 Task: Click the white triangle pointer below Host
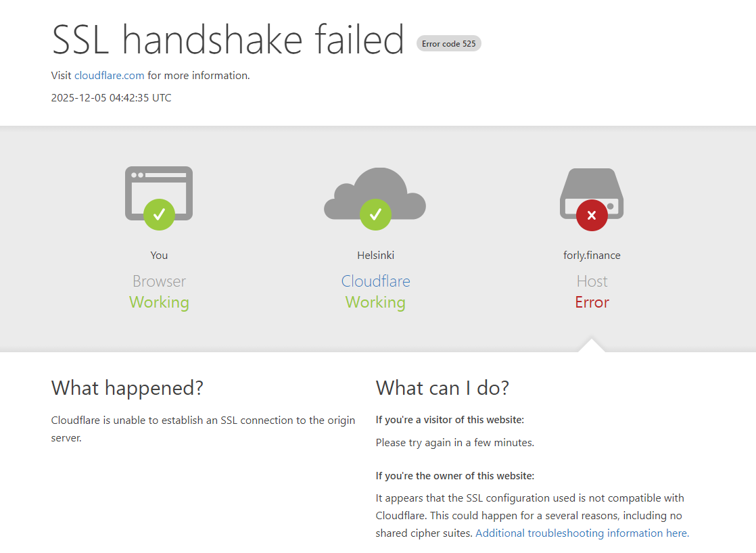592,346
